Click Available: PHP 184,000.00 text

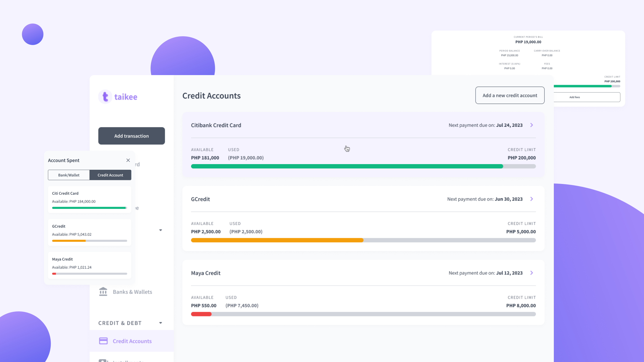pos(74,201)
